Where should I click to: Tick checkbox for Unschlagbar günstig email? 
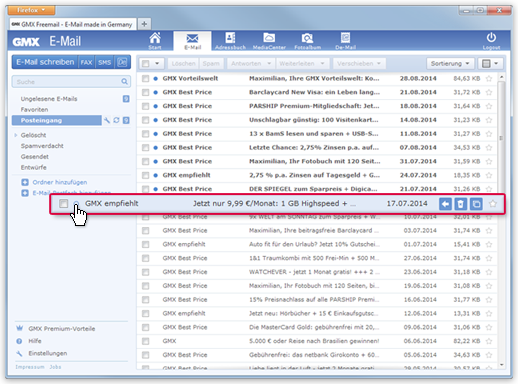145,120
